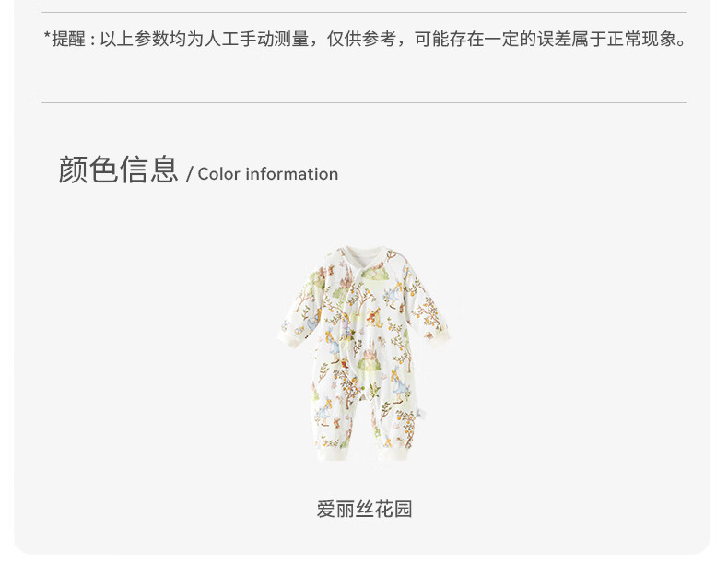Click the romper's left sleeve cuff

pyautogui.click(x=288, y=338)
